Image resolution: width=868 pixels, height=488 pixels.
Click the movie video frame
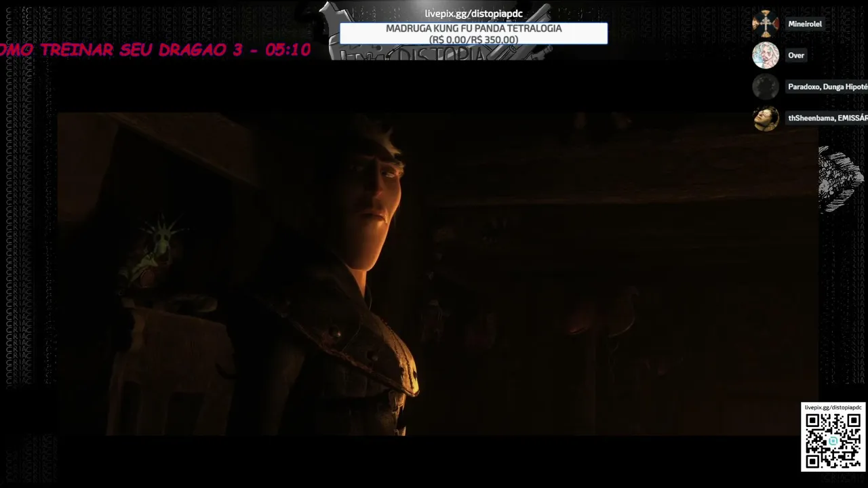(x=437, y=274)
